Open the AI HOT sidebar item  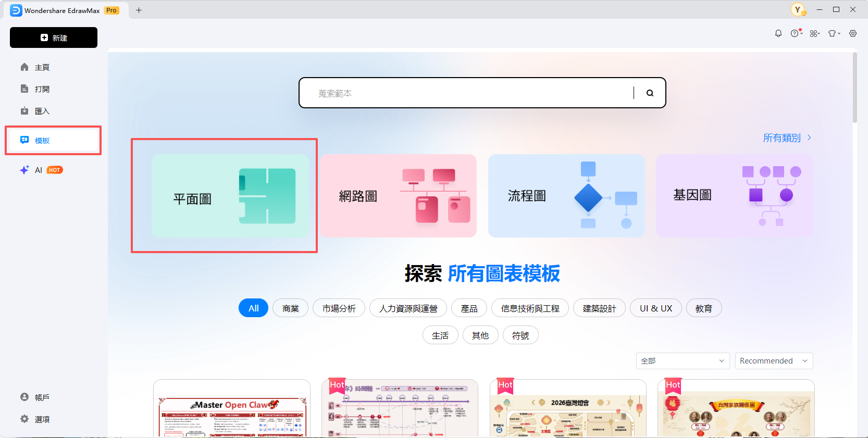[54, 170]
